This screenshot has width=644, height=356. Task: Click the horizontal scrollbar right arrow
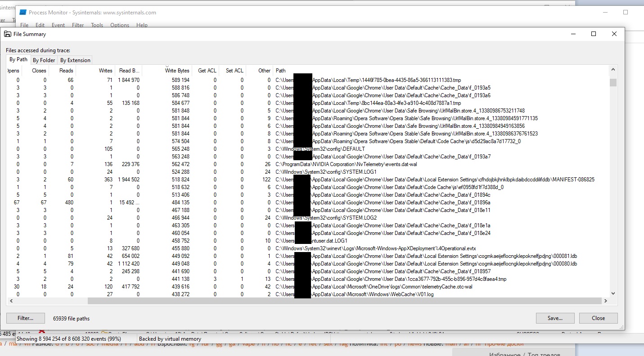pos(606,301)
